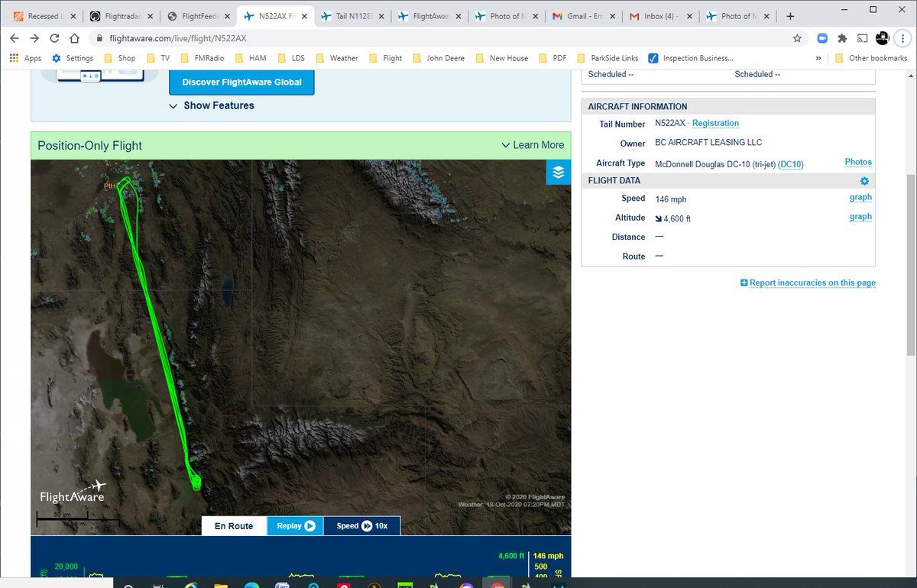
Task: Open Chrome three-dot menu
Action: pyautogui.click(x=903, y=38)
